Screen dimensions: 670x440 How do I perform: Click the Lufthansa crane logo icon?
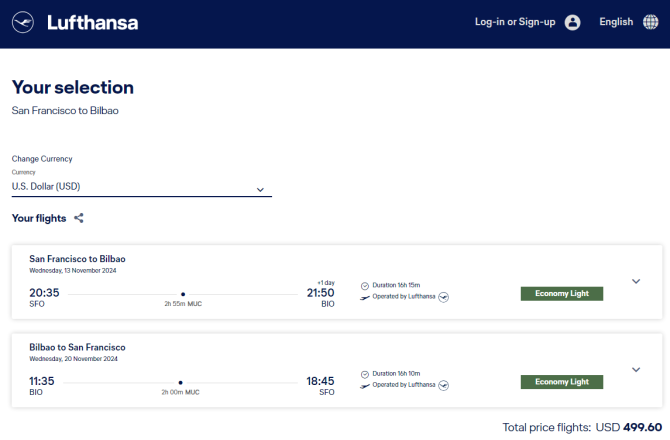click(x=23, y=22)
